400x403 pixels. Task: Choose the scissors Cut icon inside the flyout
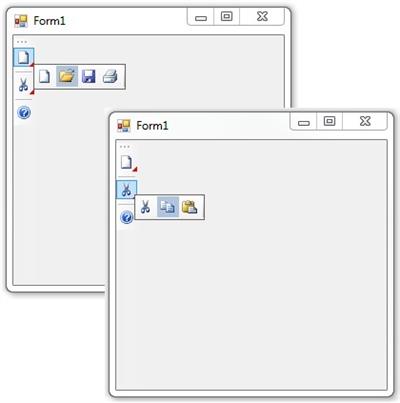coord(145,207)
